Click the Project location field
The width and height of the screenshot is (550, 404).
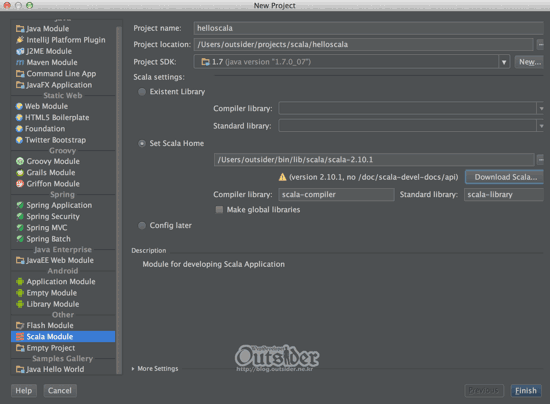[363, 45]
